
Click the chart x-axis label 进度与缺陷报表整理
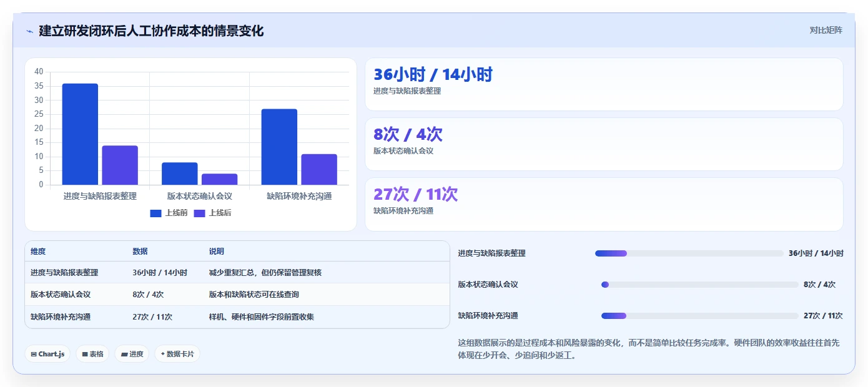click(100, 196)
